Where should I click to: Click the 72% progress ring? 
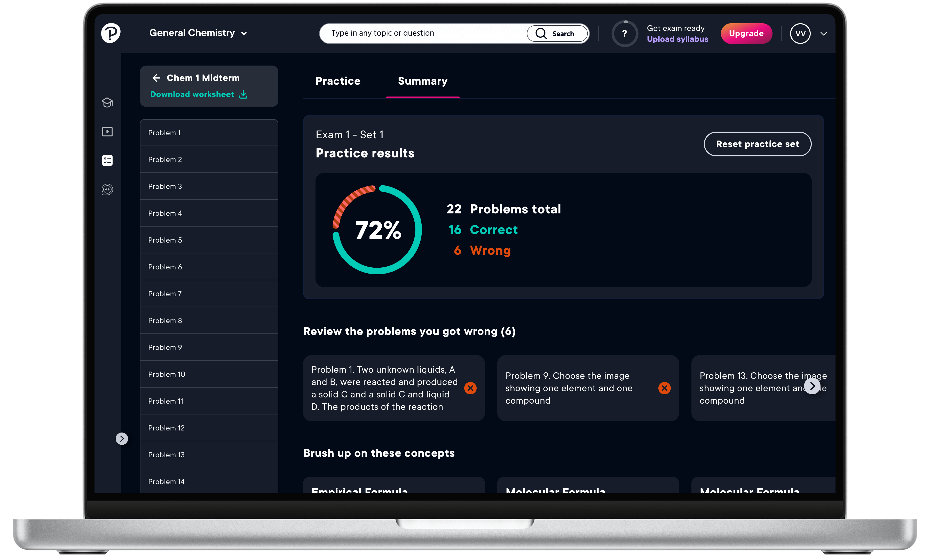tap(377, 230)
